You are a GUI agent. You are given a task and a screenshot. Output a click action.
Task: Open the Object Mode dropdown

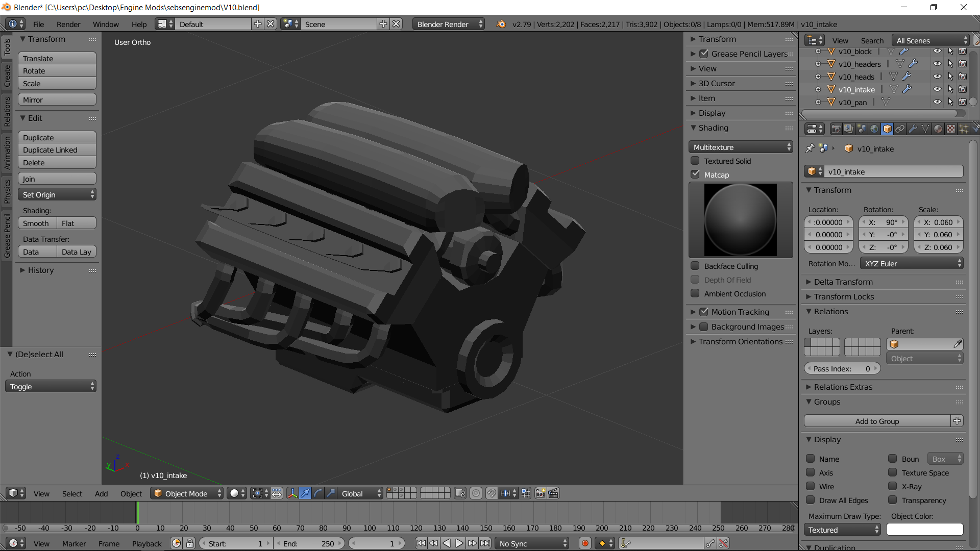[x=187, y=493]
